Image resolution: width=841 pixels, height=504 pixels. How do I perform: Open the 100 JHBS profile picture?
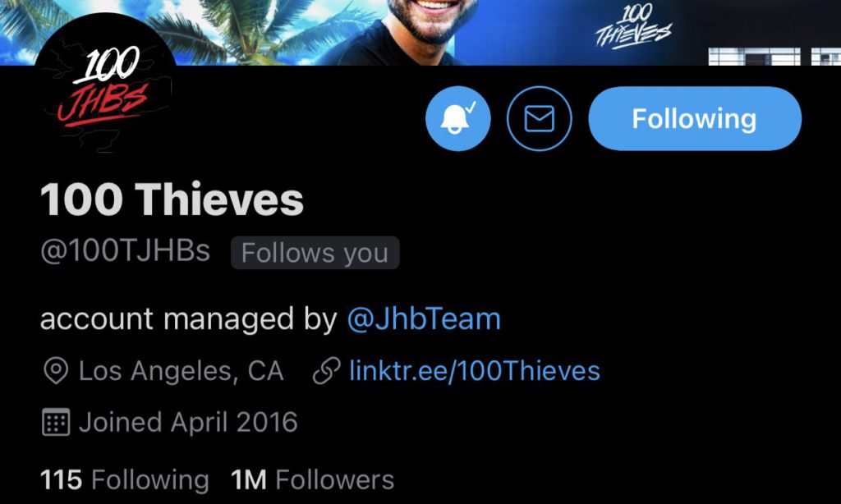[104, 83]
